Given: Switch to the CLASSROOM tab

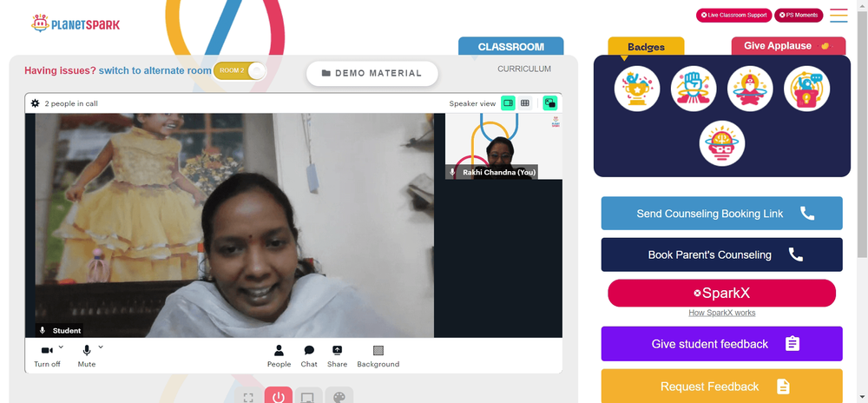Looking at the screenshot, I should point(511,47).
